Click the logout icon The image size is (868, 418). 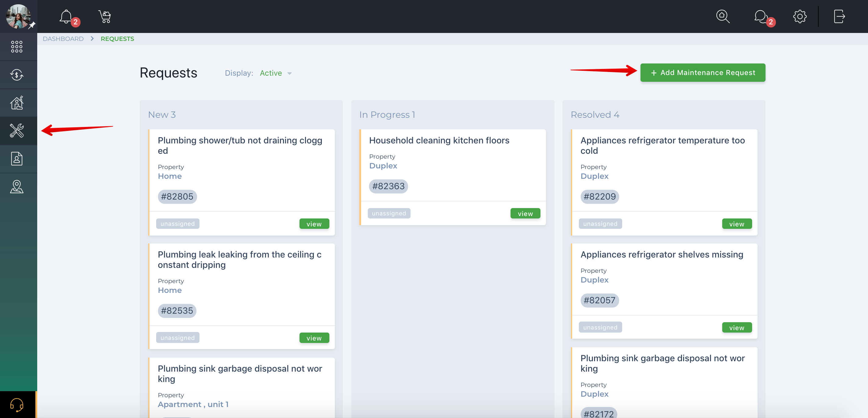(x=839, y=16)
